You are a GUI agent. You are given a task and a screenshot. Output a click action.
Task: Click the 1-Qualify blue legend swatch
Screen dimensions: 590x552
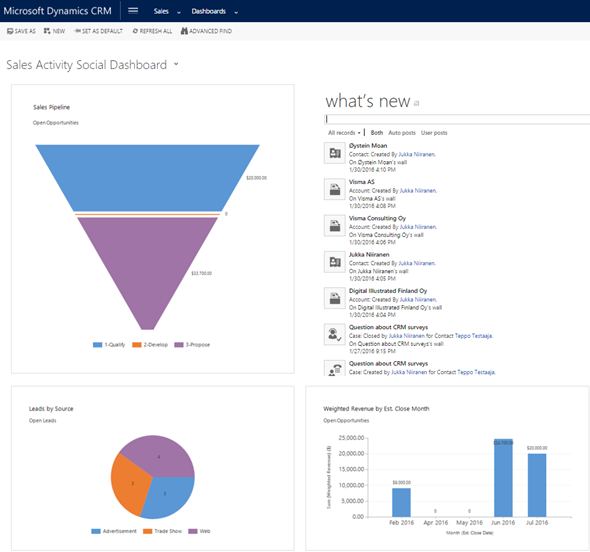97,345
